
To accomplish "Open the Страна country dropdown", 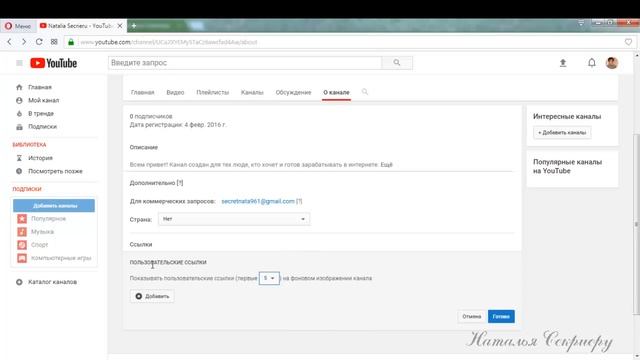I will (x=234, y=219).
